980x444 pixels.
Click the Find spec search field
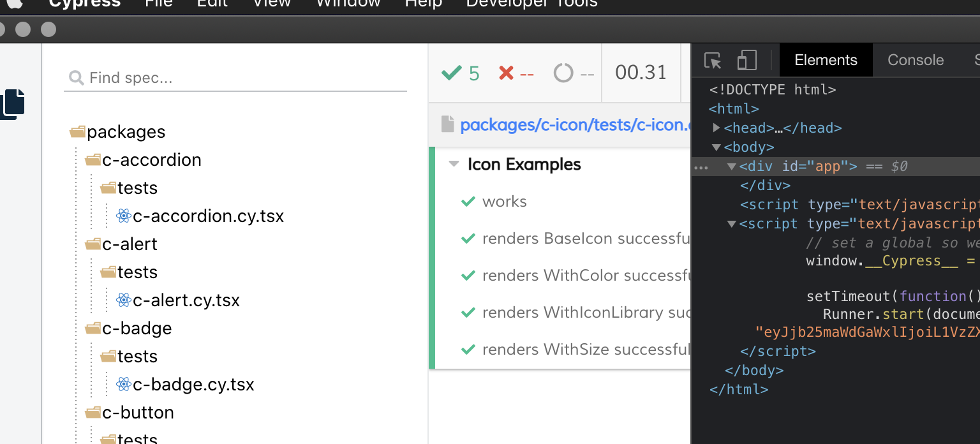pos(235,78)
